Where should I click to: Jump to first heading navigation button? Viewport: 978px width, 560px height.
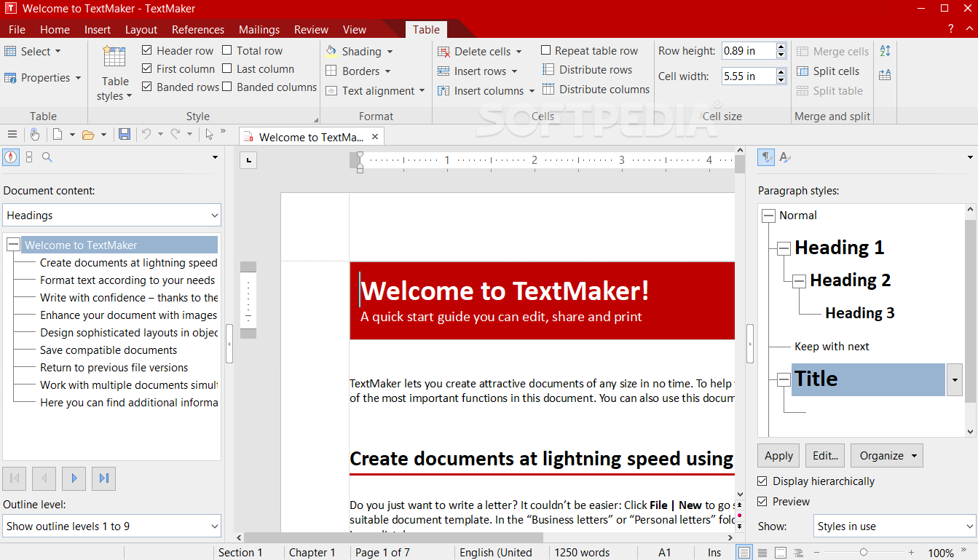point(15,478)
